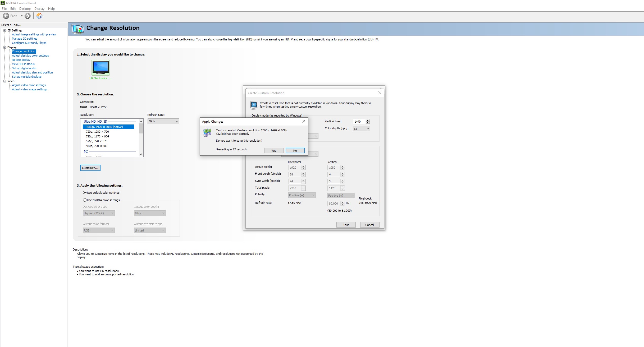Enable Use NVIDIA color settings option

(85, 200)
